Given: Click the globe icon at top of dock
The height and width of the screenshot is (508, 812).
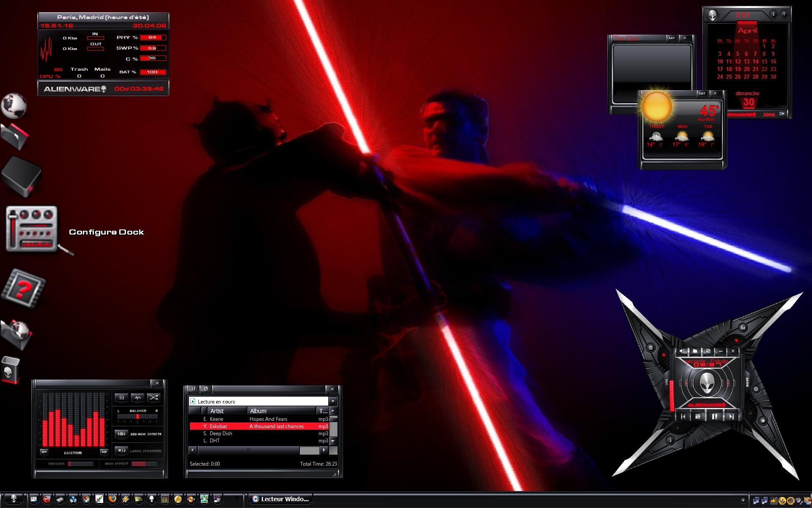Looking at the screenshot, I should coord(14,105).
